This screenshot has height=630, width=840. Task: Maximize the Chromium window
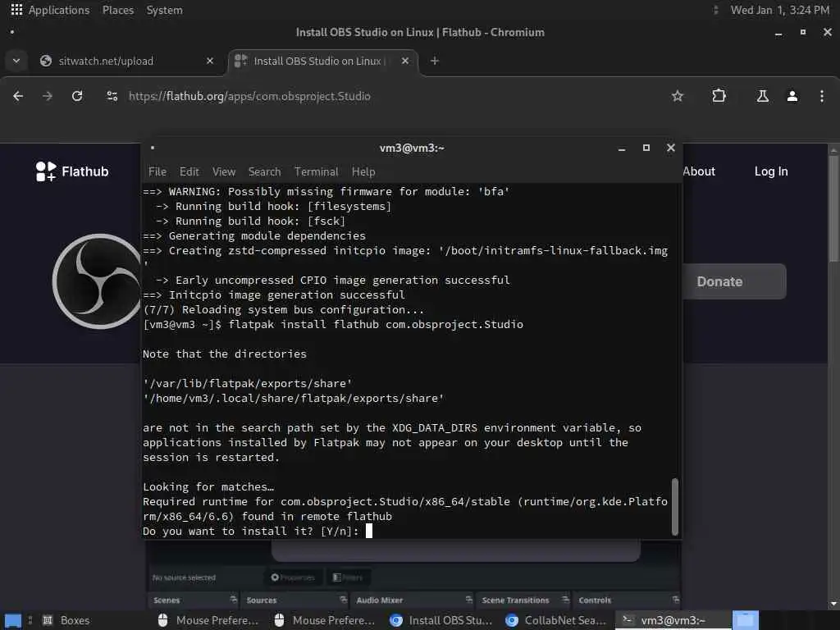pyautogui.click(x=803, y=32)
